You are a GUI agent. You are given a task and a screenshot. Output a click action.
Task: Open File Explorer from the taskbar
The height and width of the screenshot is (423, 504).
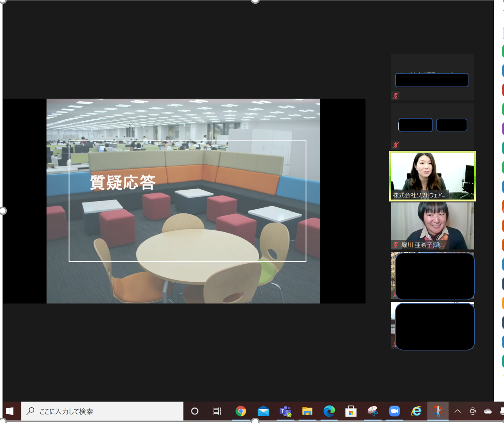[307, 411]
